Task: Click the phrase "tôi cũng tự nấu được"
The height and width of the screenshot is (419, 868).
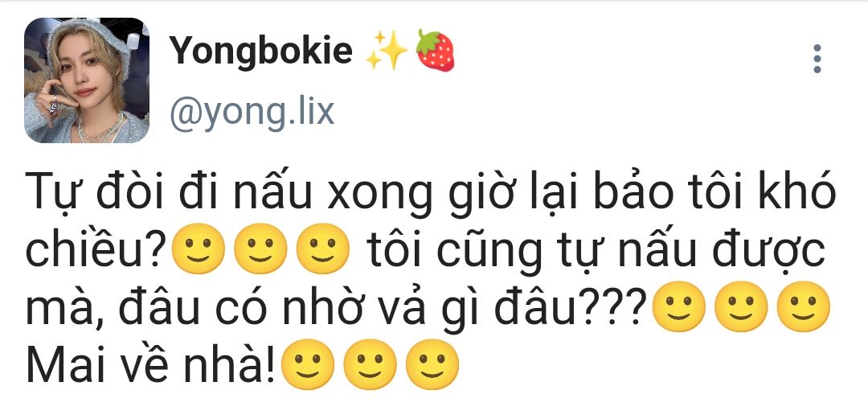Action: coord(596,249)
